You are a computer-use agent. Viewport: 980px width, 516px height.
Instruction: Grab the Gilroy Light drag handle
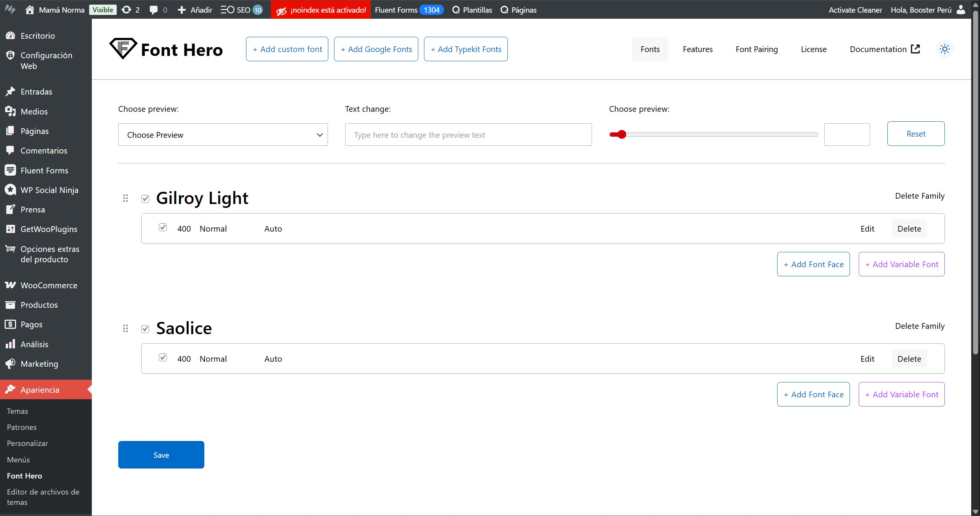(125, 198)
